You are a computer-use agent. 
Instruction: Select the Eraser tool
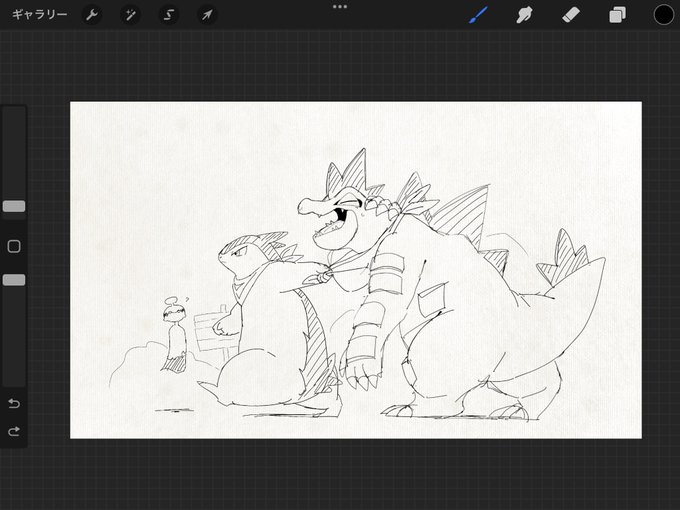571,15
